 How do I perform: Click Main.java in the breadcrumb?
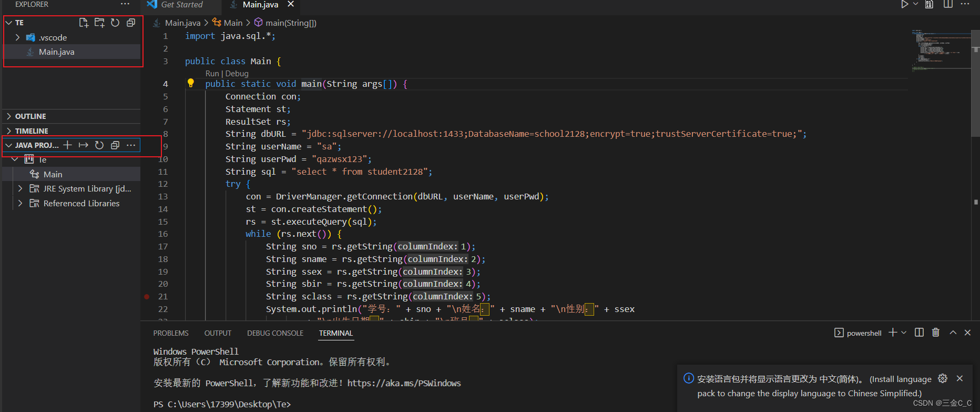tap(182, 23)
